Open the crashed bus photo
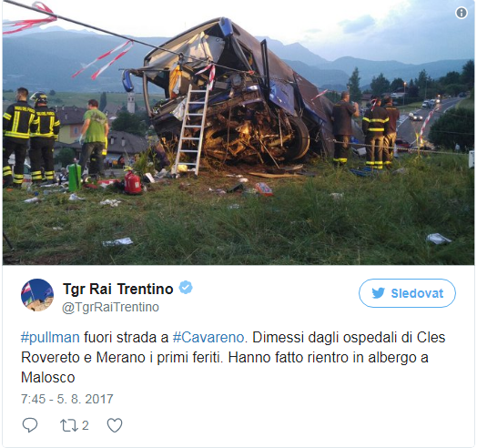The height and width of the screenshot is (448, 477). click(x=238, y=133)
